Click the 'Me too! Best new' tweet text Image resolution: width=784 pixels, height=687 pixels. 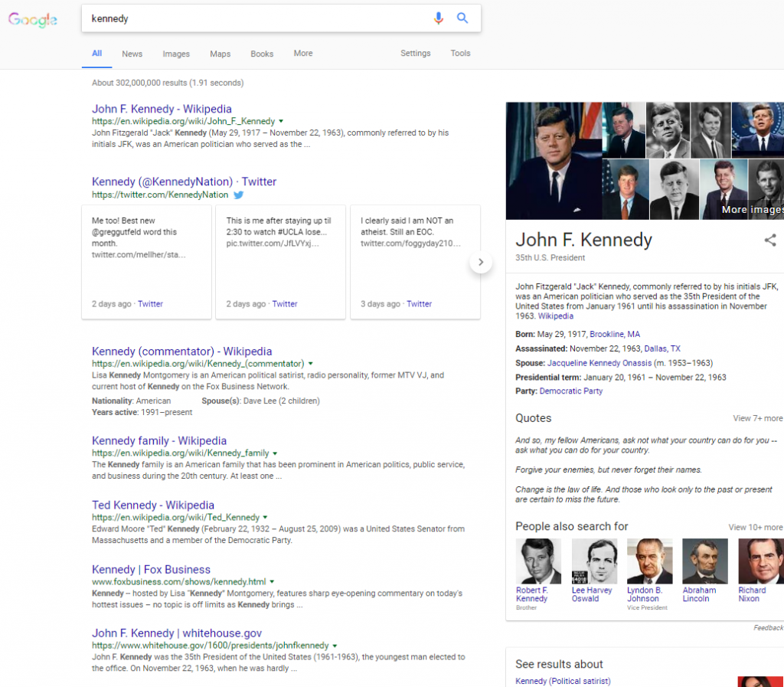pyautogui.click(x=138, y=237)
